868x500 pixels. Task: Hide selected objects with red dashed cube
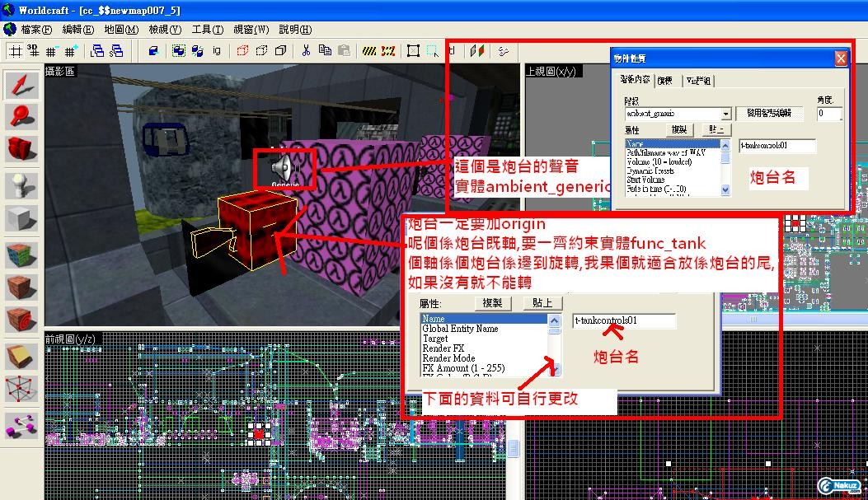point(242,51)
